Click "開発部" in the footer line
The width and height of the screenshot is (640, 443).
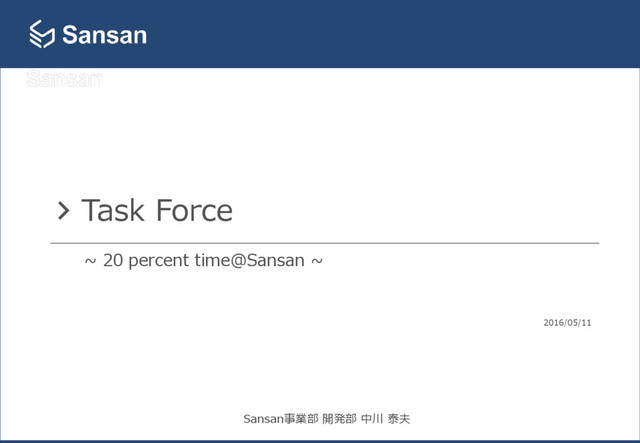(x=339, y=419)
